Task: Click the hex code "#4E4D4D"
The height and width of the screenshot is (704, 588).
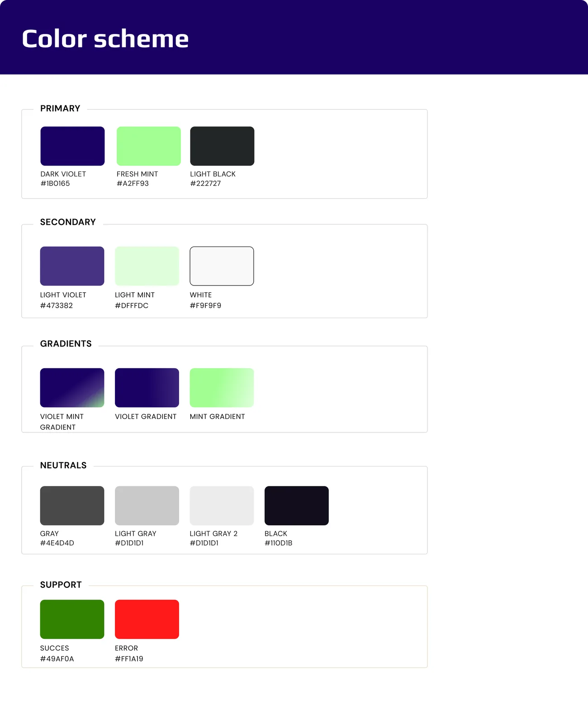Action: coord(57,543)
